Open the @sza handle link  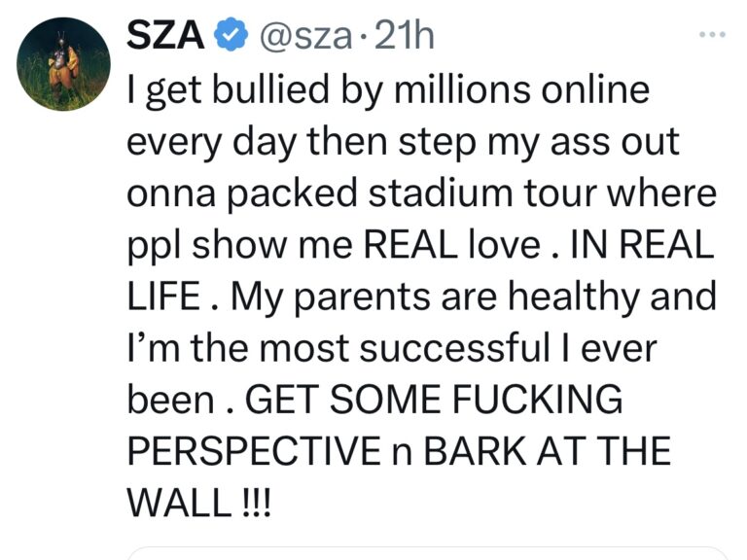303,36
